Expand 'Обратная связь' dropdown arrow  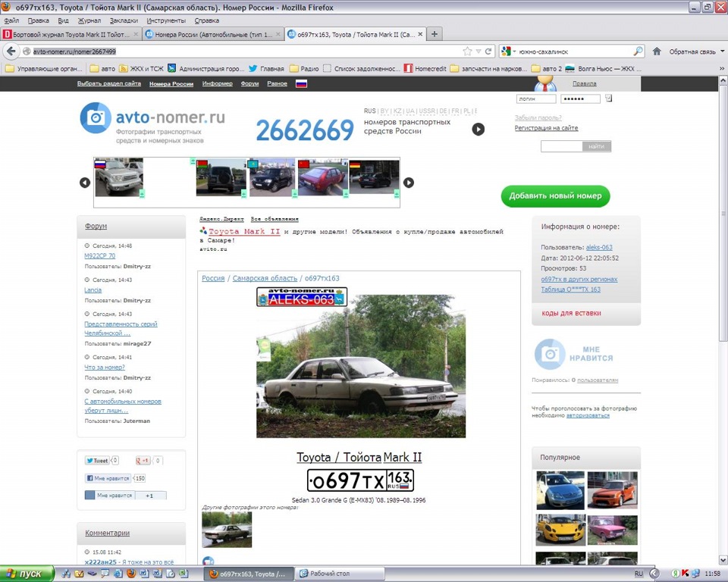point(723,51)
